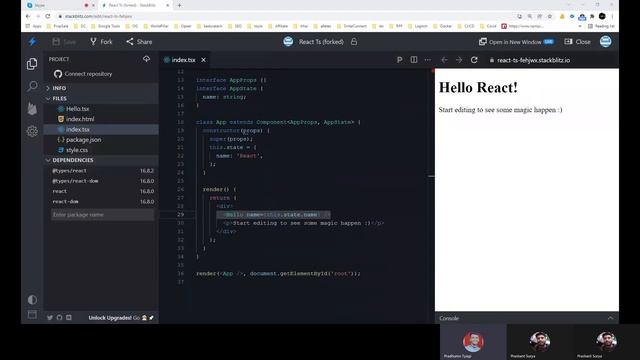Viewport: 640px width, 360px height.
Task: Select the react dependency row
Action: [101, 191]
